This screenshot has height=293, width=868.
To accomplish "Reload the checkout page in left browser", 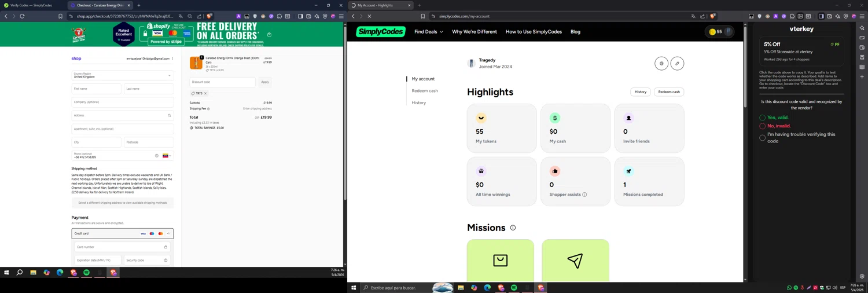I will 22,16.
